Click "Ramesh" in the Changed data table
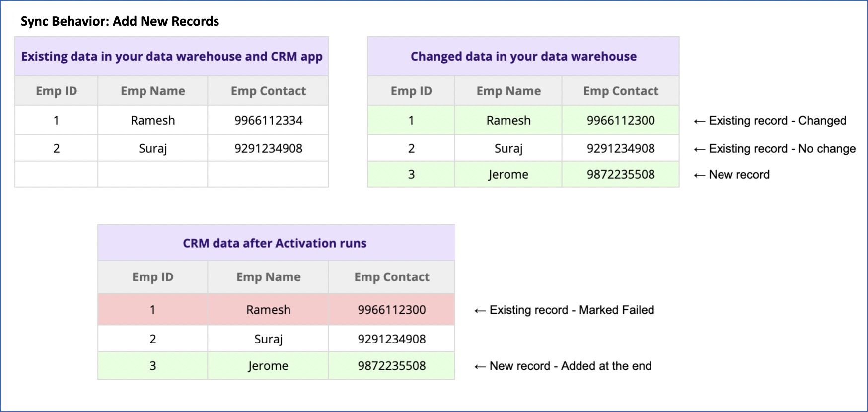Screen dimensions: 868x412 point(508,120)
